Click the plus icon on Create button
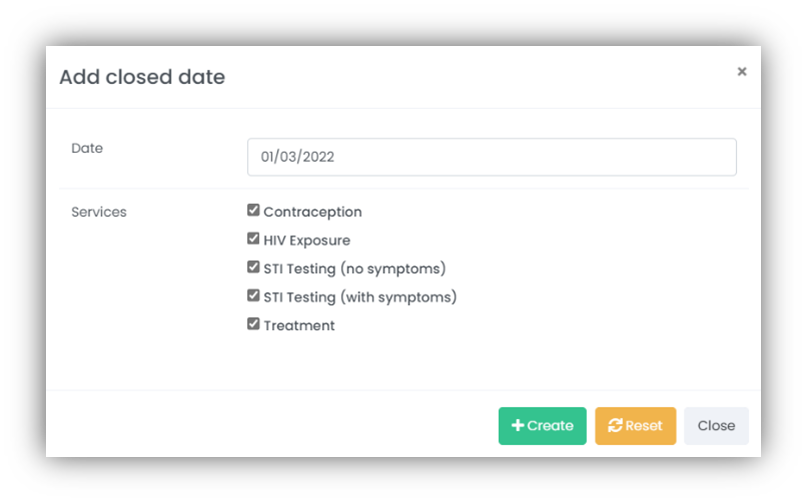The width and height of the screenshot is (807, 503). (x=518, y=425)
